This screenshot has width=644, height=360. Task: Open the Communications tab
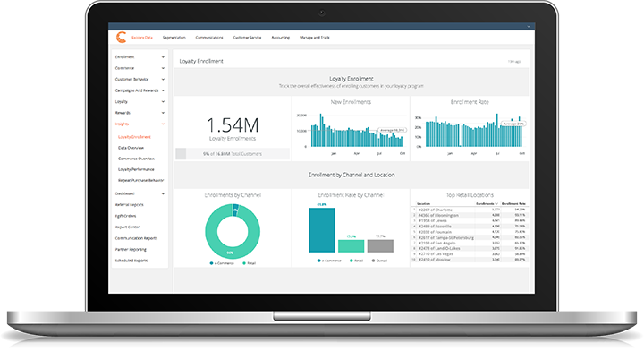point(209,38)
